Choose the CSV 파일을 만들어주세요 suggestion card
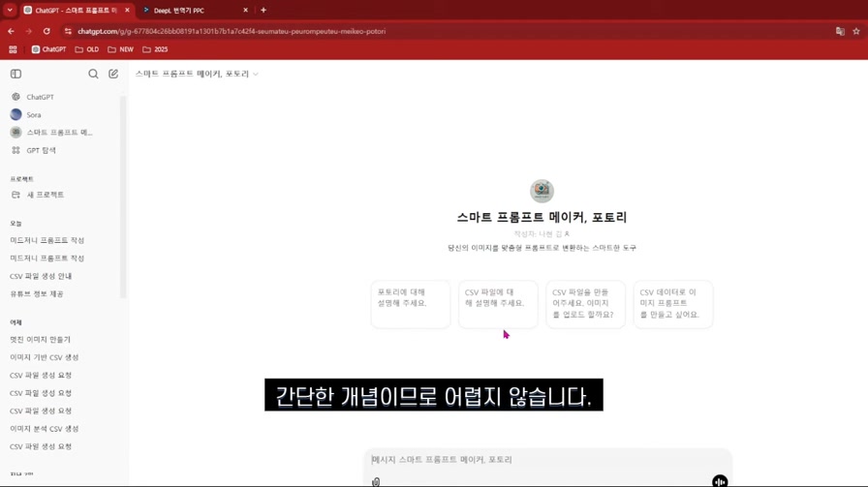This screenshot has width=868, height=487. pyautogui.click(x=585, y=304)
